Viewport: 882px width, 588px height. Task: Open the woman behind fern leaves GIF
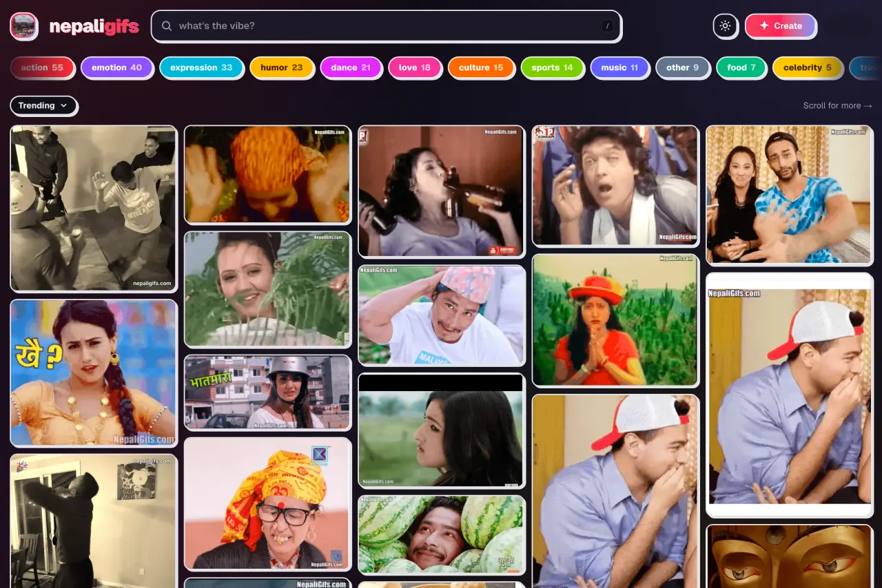268,289
